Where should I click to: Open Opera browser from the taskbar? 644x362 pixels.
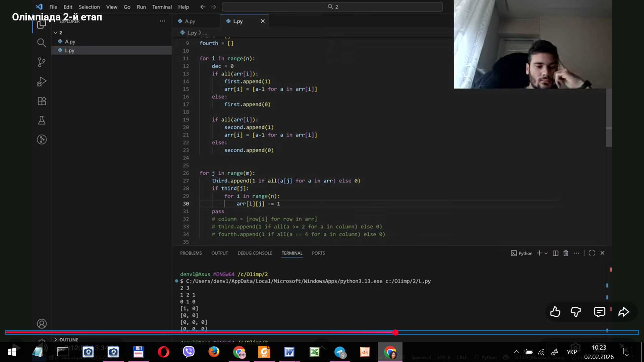164,352
